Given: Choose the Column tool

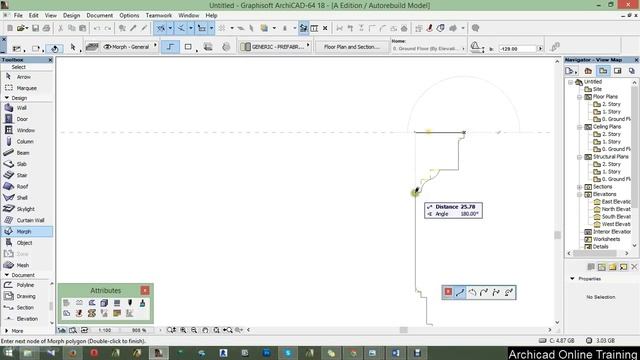Looking at the screenshot, I should point(27,142).
